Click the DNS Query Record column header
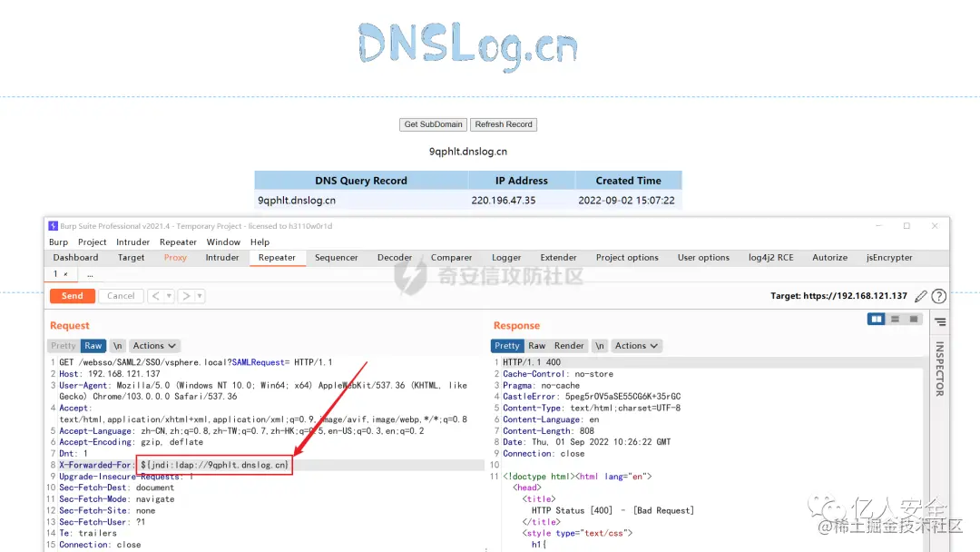 (360, 181)
